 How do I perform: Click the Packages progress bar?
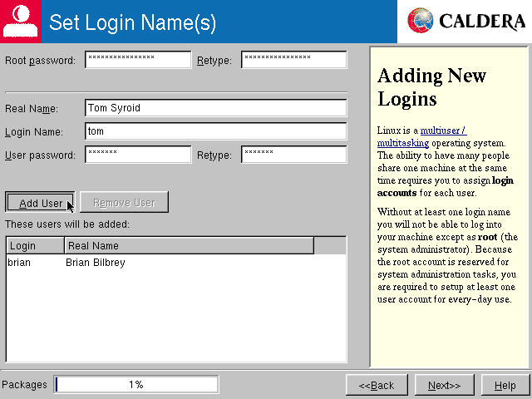(x=136, y=385)
